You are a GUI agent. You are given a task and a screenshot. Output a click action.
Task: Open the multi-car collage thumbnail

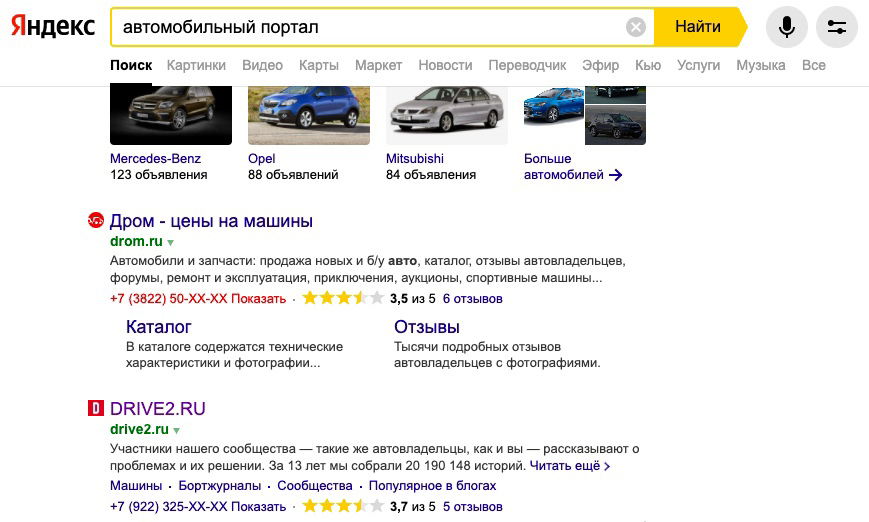tap(585, 115)
